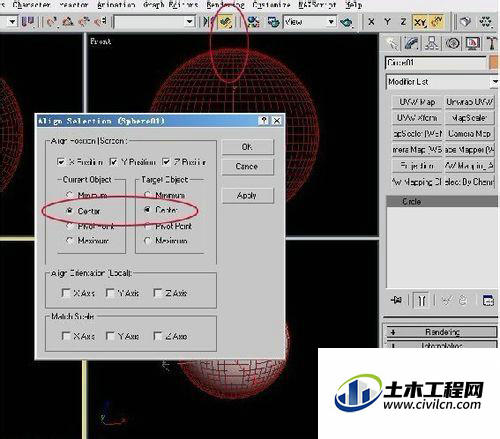Toggle the Z Position checkbox
500x439 pixels.
(166, 162)
